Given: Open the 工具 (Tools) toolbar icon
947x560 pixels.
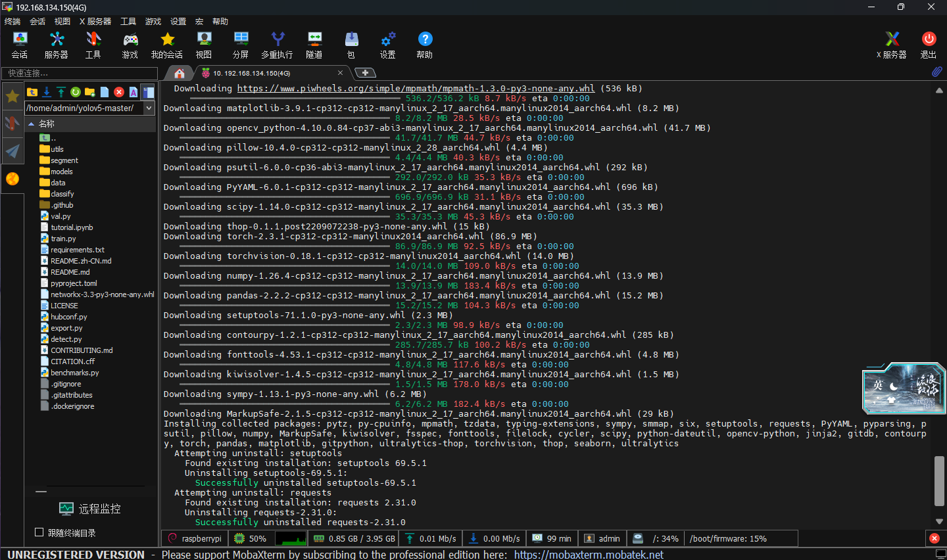Looking at the screenshot, I should [93, 45].
